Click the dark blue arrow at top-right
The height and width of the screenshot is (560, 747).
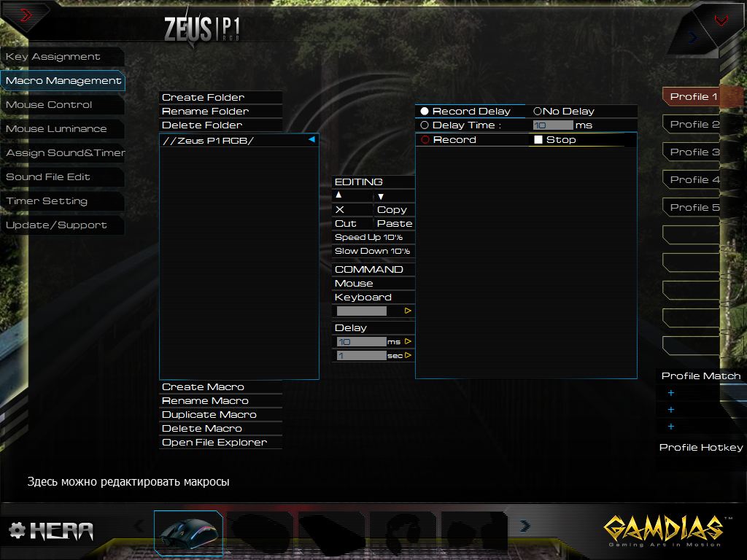693,37
